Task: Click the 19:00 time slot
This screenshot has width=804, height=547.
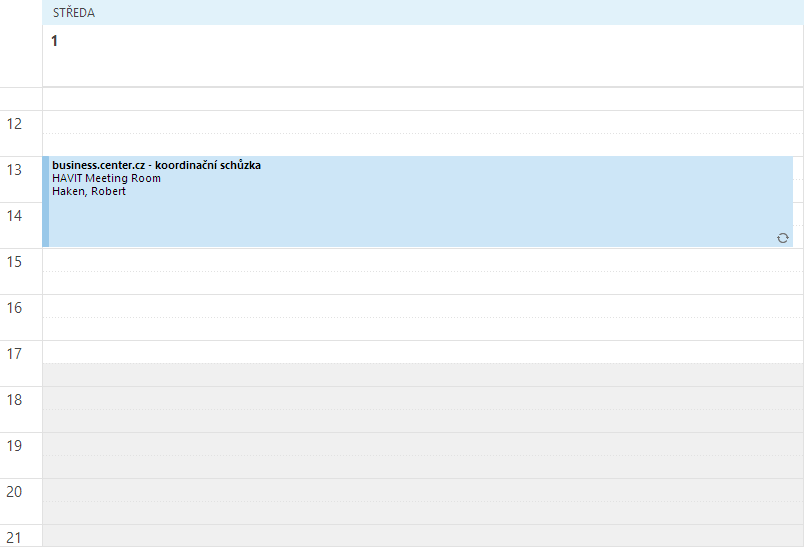Action: (420, 444)
